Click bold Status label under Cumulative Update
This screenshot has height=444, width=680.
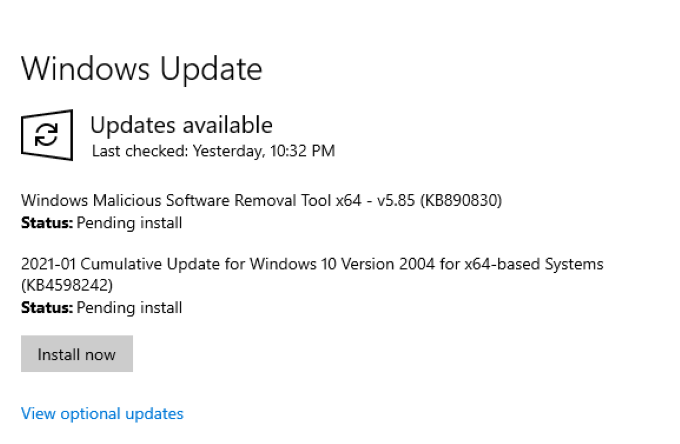pyautogui.click(x=47, y=308)
